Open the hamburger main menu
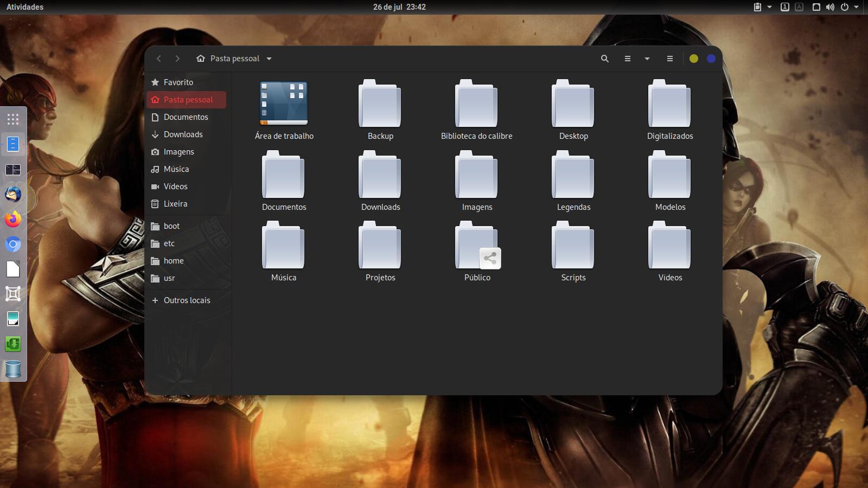This screenshot has height=488, width=868. [669, 59]
